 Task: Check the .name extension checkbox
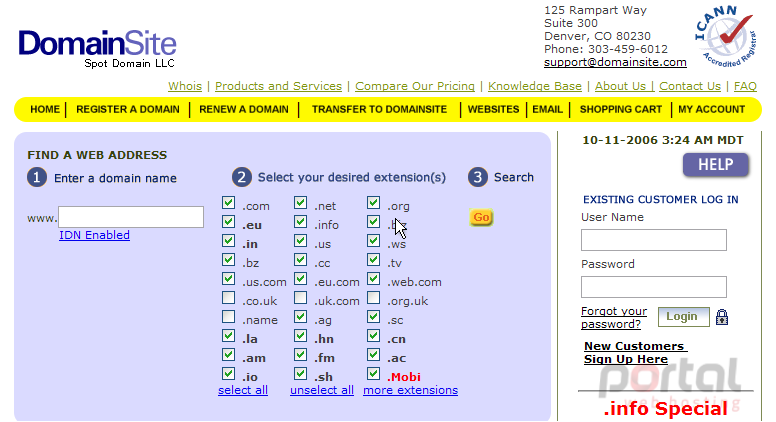tap(228, 316)
